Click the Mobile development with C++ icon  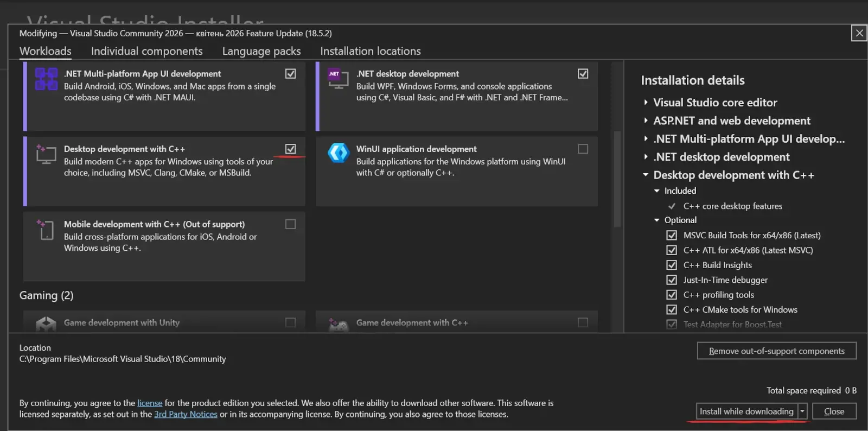tap(46, 229)
